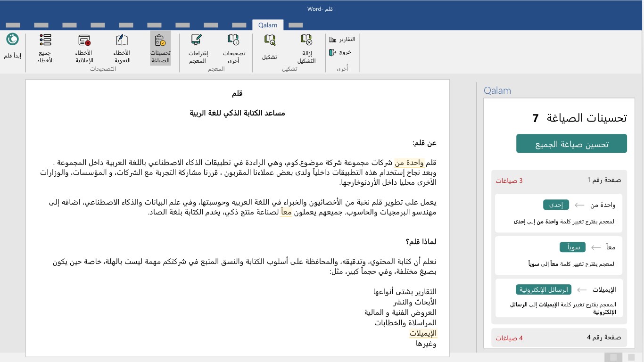Screen dimensions: 644x362
Task: Click the التصحيحات ribbon group label
Action: pos(103,69)
